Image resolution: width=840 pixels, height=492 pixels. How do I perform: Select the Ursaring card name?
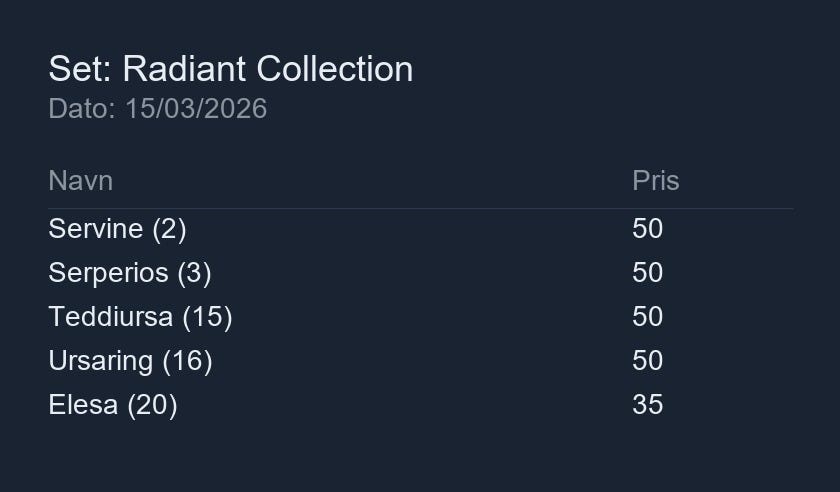click(x=100, y=361)
